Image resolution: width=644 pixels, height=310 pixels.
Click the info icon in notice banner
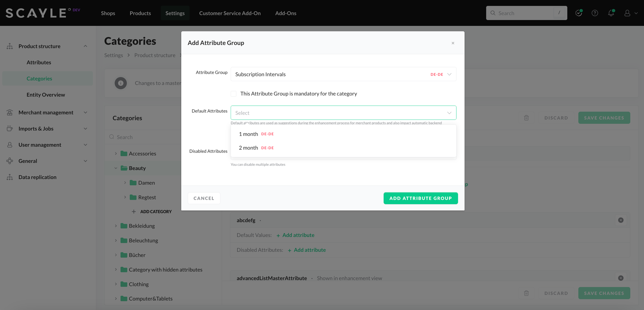pos(120,83)
